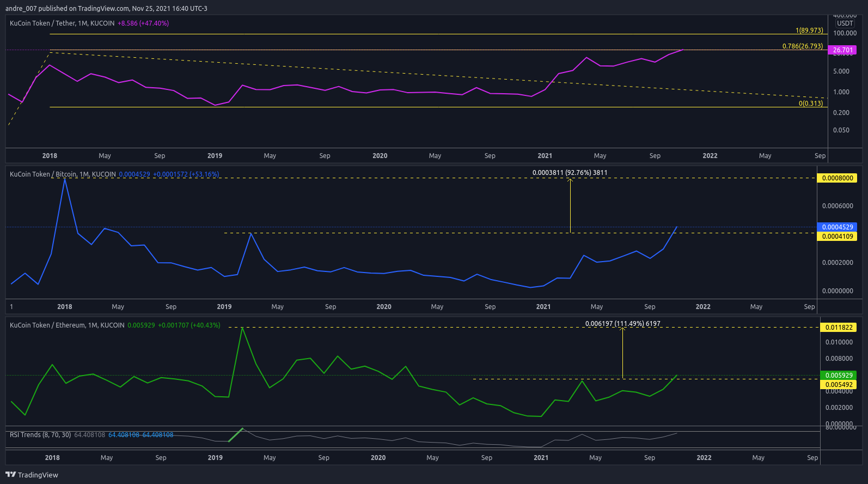The width and height of the screenshot is (868, 484).
Task: Click the magenta 26.701 current price tag
Action: point(842,50)
